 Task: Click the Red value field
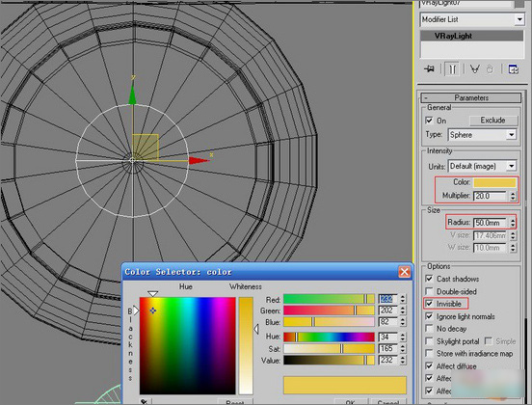click(x=387, y=299)
